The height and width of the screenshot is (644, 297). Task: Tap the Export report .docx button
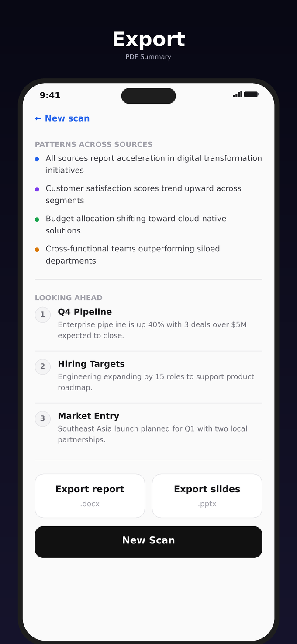90,496
